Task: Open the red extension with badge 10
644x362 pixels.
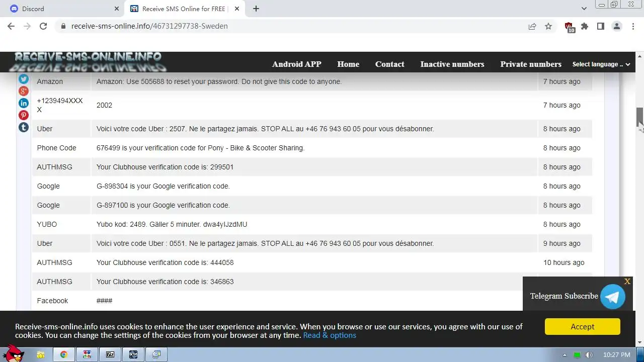Action: click(x=569, y=27)
